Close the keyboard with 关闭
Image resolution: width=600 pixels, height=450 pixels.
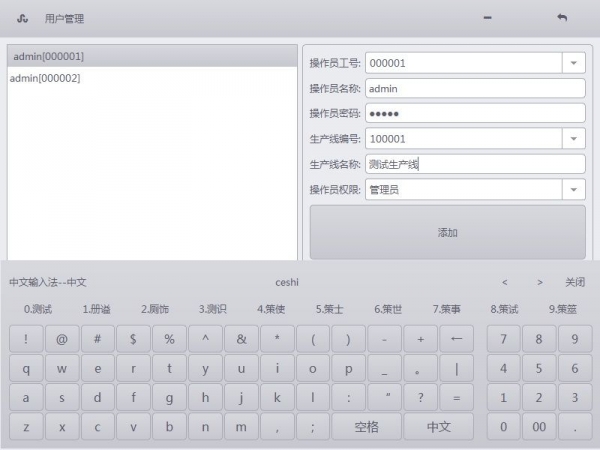pyautogui.click(x=574, y=282)
